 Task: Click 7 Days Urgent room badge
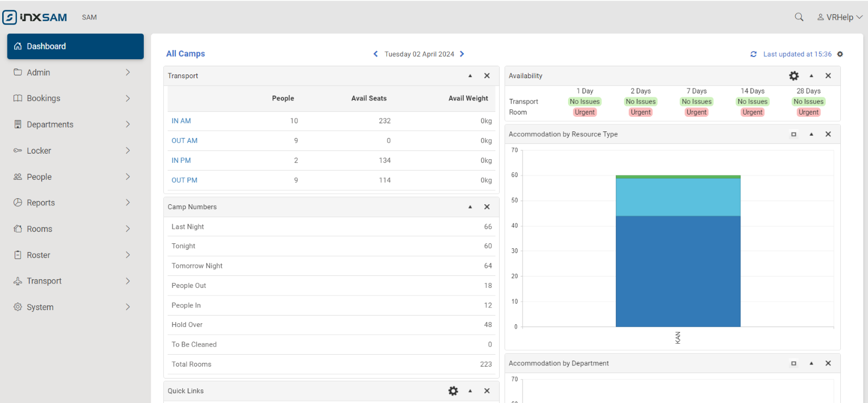[697, 112]
